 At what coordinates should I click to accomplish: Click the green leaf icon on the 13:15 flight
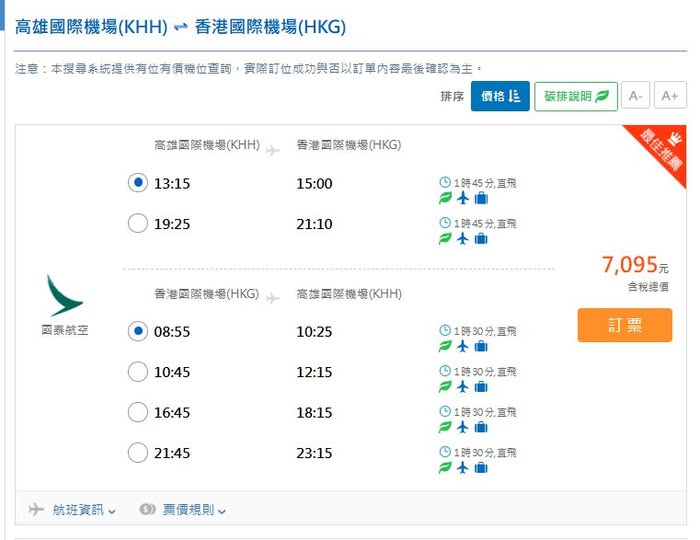pyautogui.click(x=445, y=198)
